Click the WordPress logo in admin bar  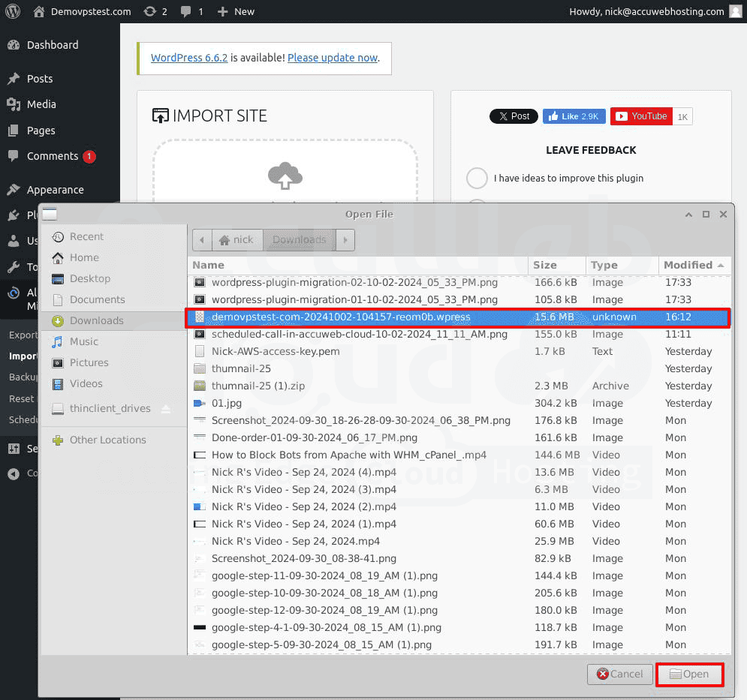coord(13,11)
